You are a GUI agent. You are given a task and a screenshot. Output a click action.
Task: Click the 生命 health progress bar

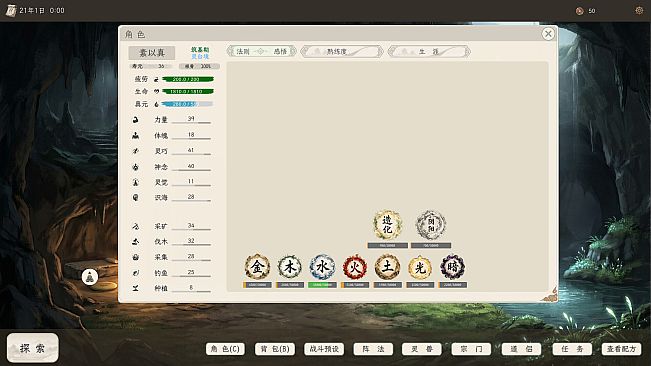(188, 91)
